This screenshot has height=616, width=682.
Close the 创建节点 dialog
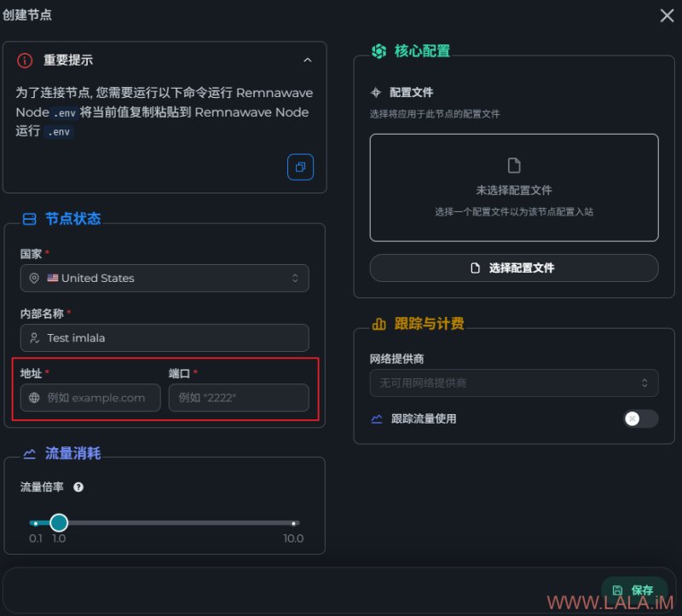[x=667, y=15]
